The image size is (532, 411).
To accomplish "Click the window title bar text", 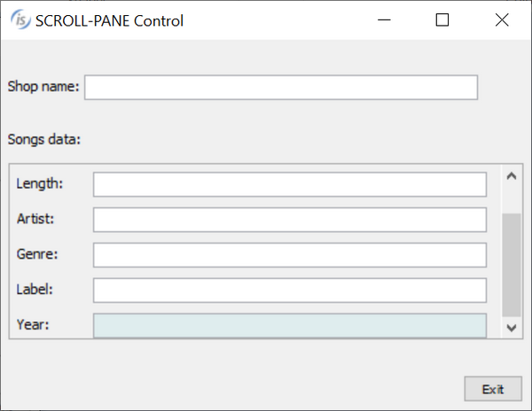I will click(109, 20).
